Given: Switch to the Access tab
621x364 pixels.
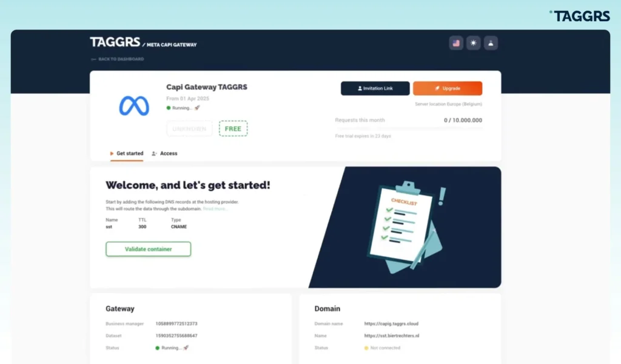Looking at the screenshot, I should [165, 153].
